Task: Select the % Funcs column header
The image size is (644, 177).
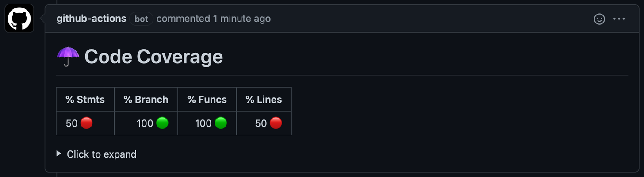Action: (207, 99)
